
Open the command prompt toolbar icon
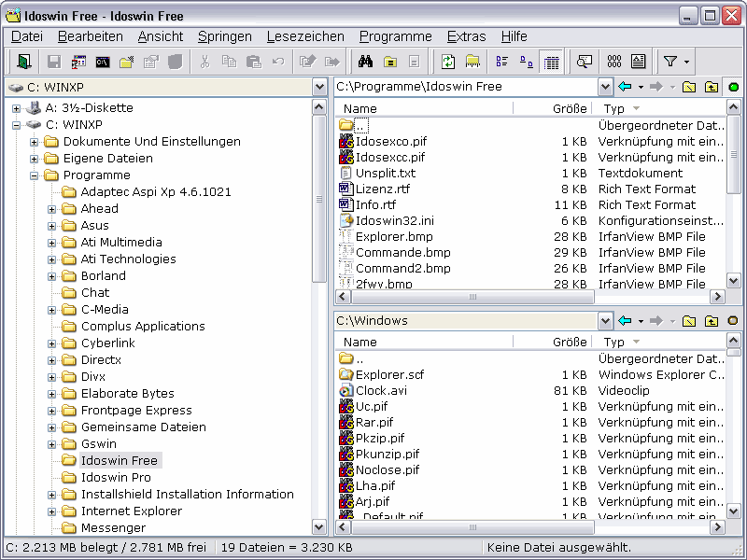(x=103, y=62)
